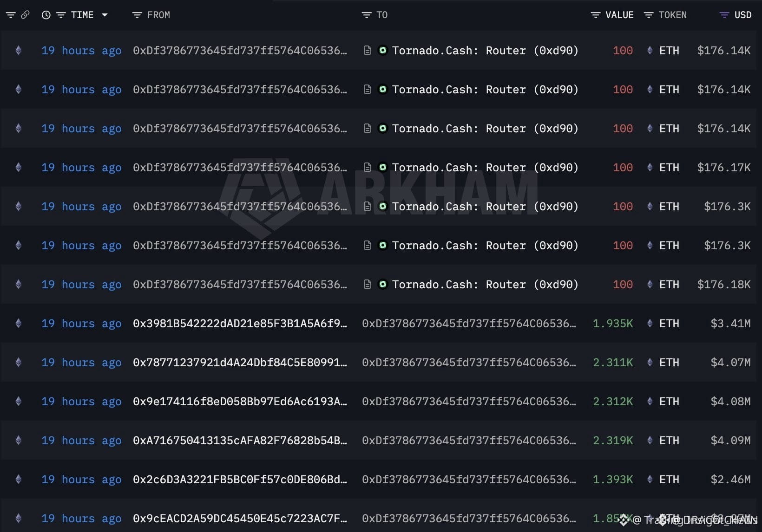
Task: Click ETH token icon beside 2.319K value
Action: tap(650, 440)
